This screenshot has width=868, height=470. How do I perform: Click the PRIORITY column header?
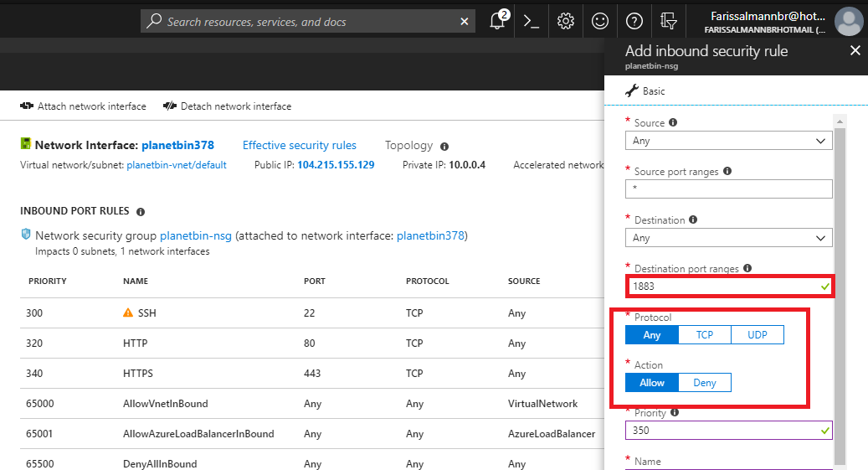click(x=48, y=281)
